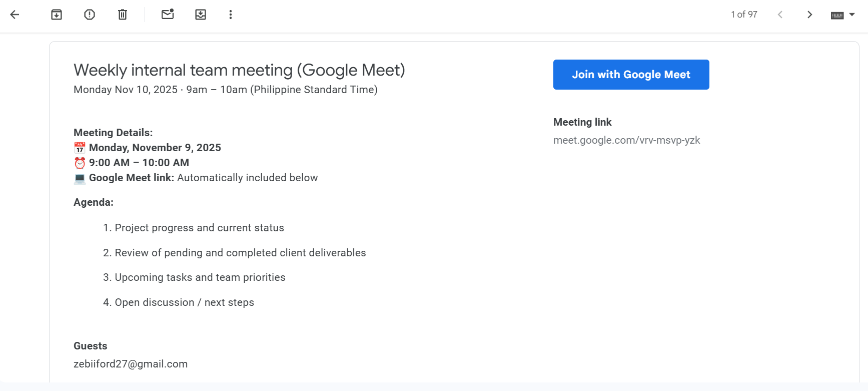
Task: Click the 1 of 97 message counter
Action: click(744, 15)
